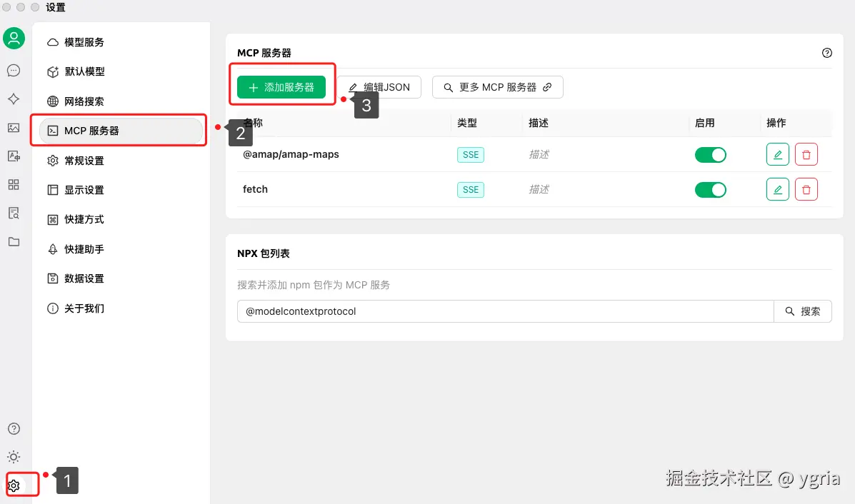The image size is (855, 504).
Task: Click the edit icon for fetch server
Action: pyautogui.click(x=777, y=189)
